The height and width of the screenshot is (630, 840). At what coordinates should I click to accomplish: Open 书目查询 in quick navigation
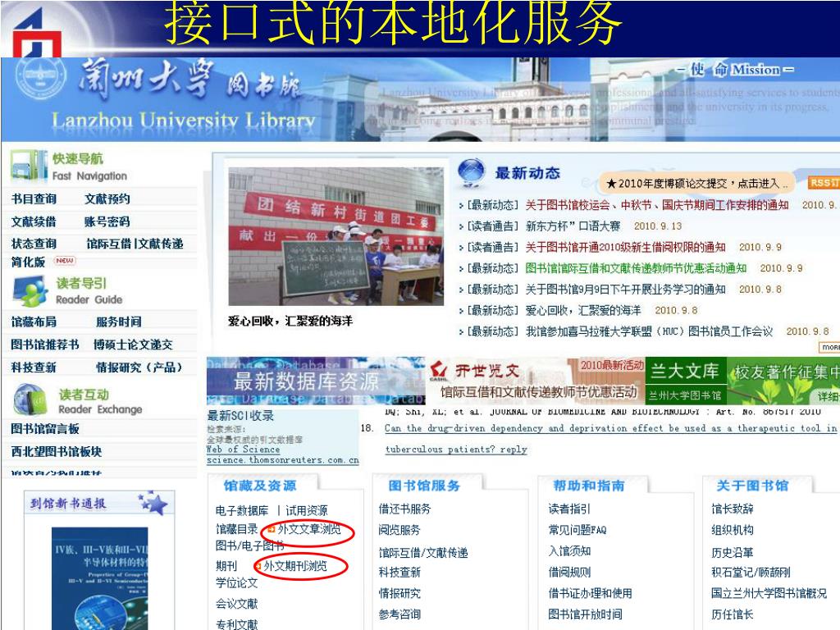34,199
